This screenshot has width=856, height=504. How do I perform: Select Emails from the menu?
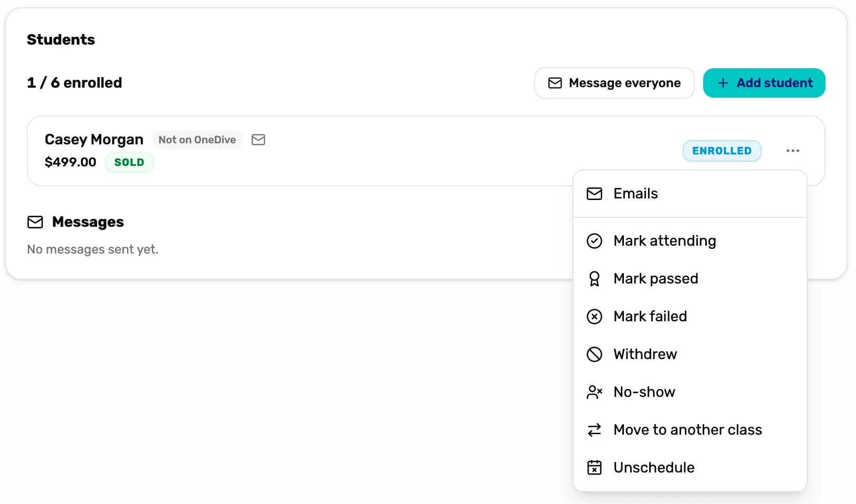click(x=690, y=194)
